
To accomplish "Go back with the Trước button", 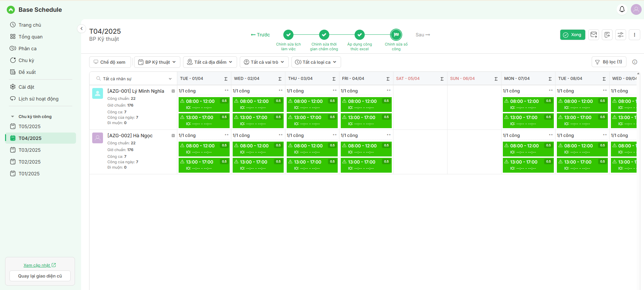I will [260, 35].
